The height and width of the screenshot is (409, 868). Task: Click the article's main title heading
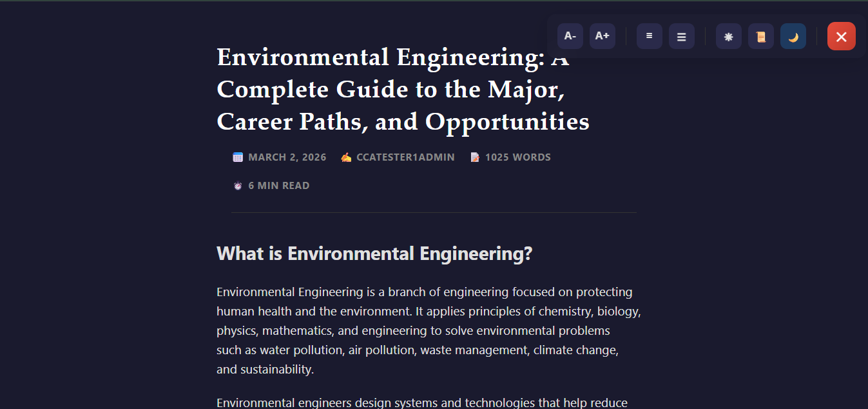[403, 89]
